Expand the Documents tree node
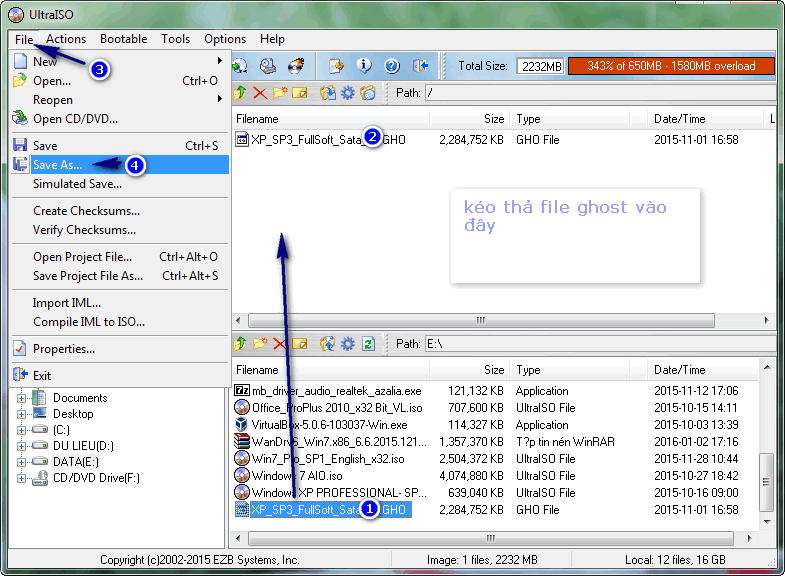This screenshot has height=576, width=785. (23, 398)
